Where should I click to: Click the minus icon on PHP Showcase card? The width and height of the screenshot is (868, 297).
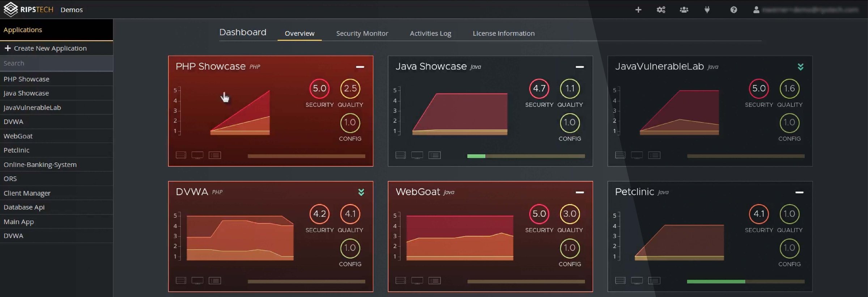[x=360, y=67]
